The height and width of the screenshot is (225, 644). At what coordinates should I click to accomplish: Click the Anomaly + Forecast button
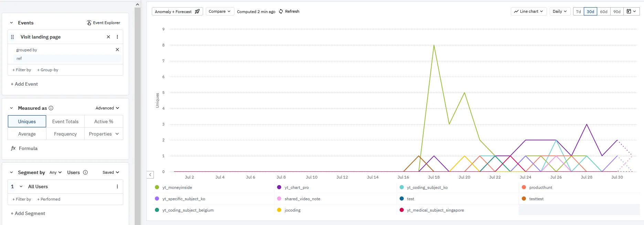[x=177, y=11]
